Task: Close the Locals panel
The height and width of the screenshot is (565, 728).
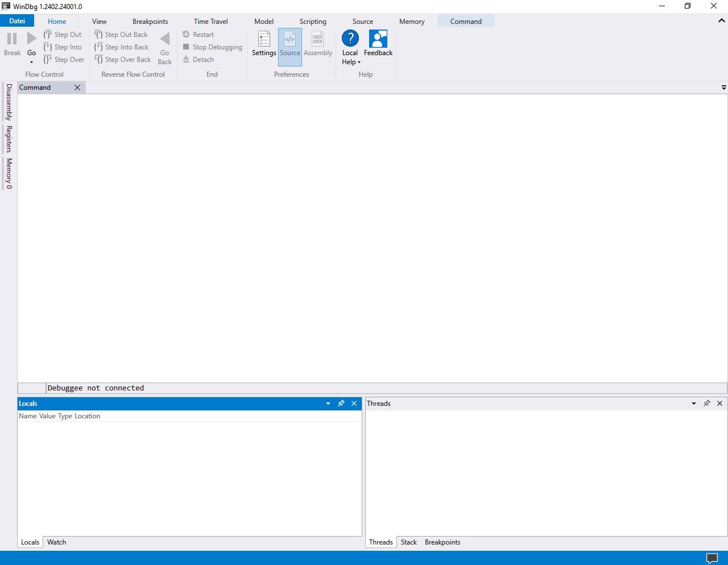Action: 354,404
